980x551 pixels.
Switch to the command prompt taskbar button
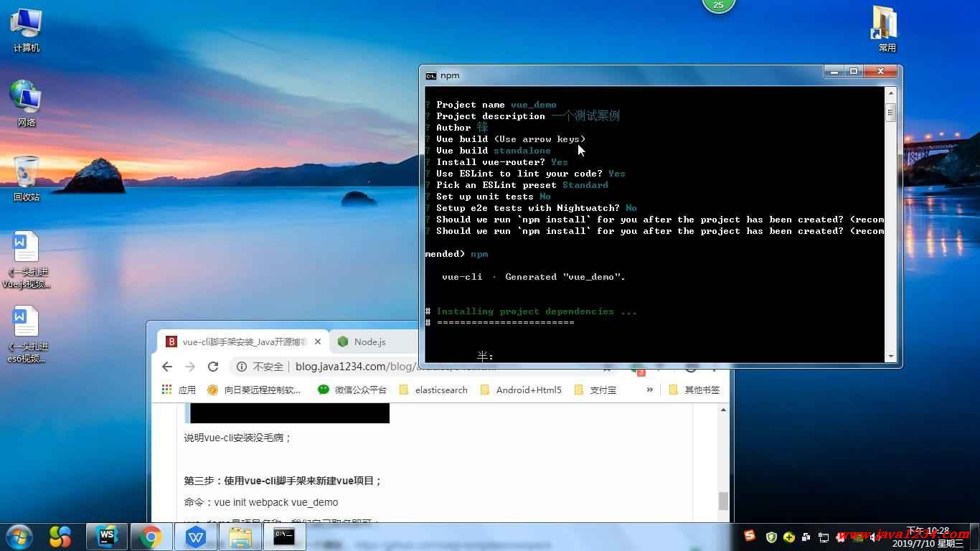click(x=284, y=537)
